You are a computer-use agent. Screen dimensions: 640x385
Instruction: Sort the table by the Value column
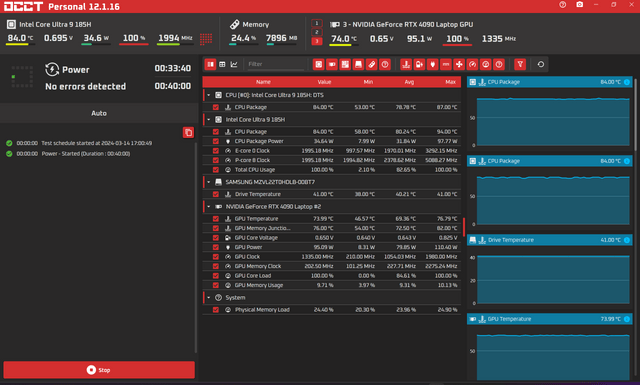pos(324,82)
